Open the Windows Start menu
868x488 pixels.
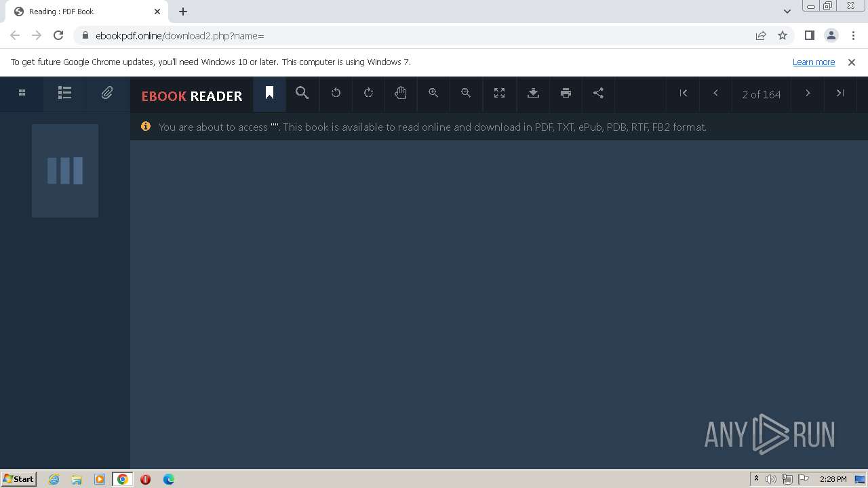(18, 479)
